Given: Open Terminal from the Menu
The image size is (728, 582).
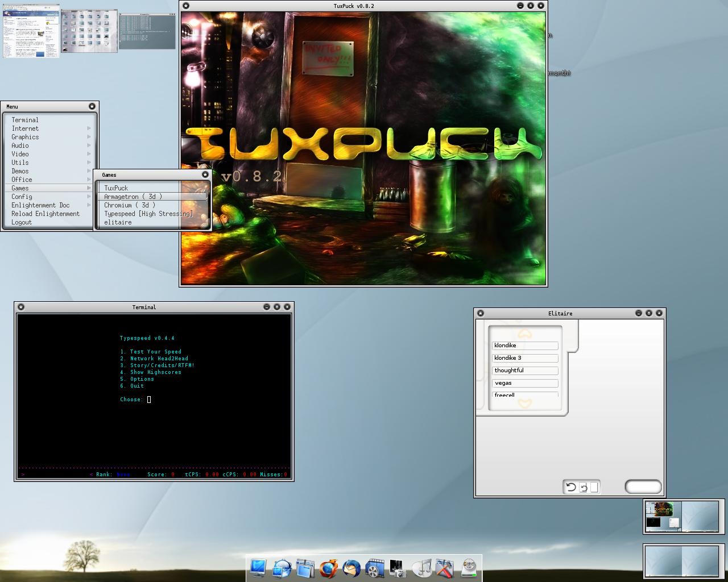Looking at the screenshot, I should 49,120.
